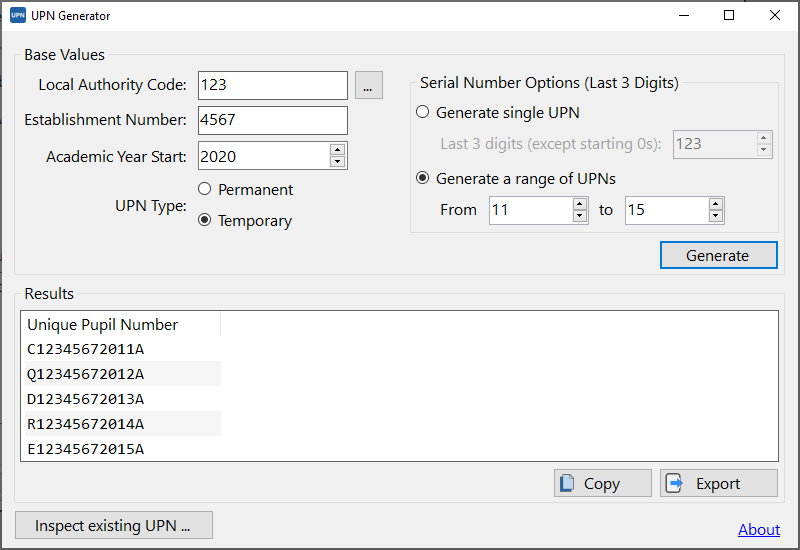The height and width of the screenshot is (550, 800).
Task: Click the ellipsis browse button beside Local Authority Code
Action: tap(368, 85)
